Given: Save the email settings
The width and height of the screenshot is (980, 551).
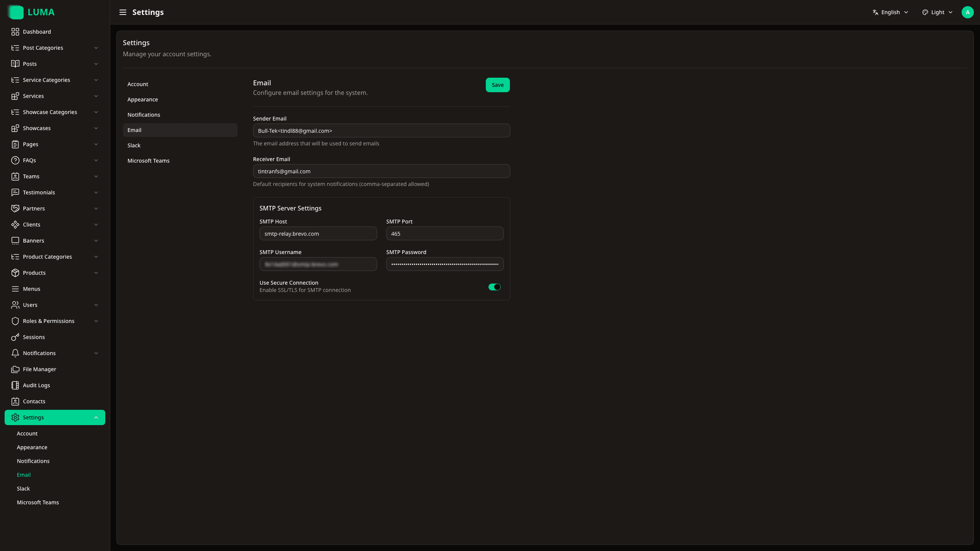Looking at the screenshot, I should point(498,85).
